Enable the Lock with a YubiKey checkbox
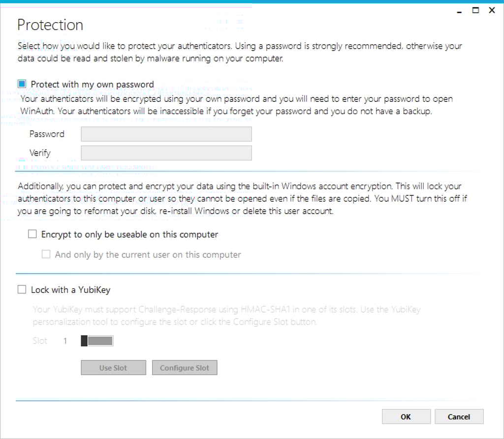 click(x=22, y=289)
